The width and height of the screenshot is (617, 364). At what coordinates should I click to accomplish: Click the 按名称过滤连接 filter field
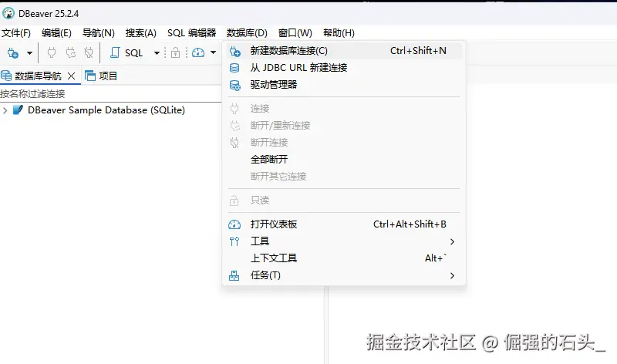click(x=110, y=93)
